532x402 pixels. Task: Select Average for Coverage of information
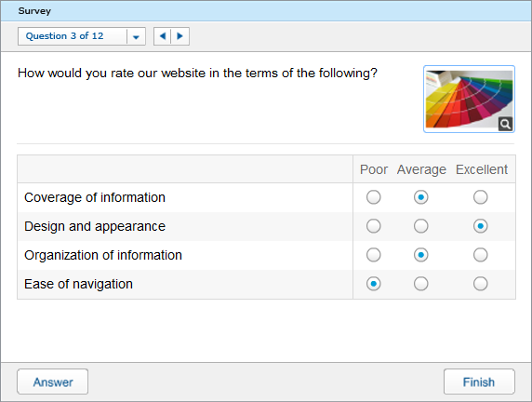coord(420,197)
